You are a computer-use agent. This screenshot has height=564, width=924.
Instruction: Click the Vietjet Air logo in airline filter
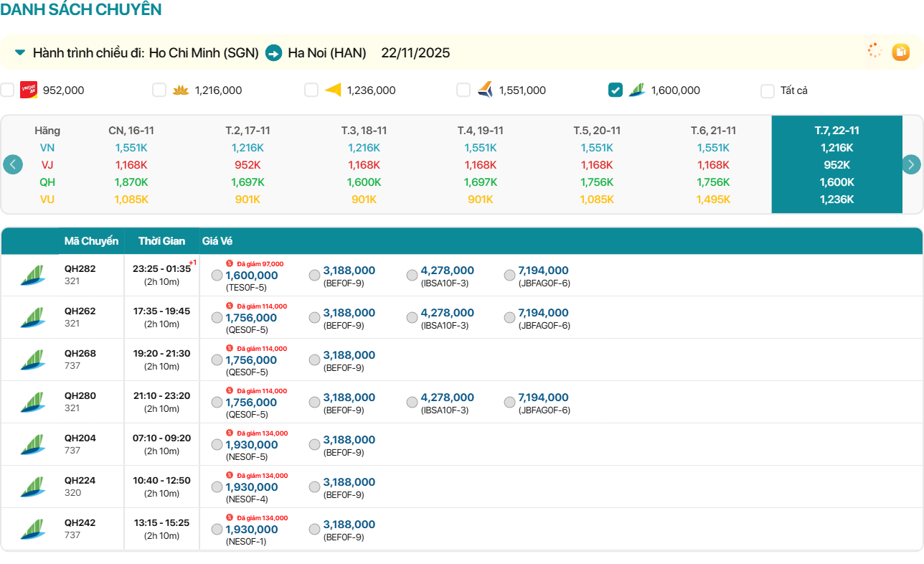[29, 90]
